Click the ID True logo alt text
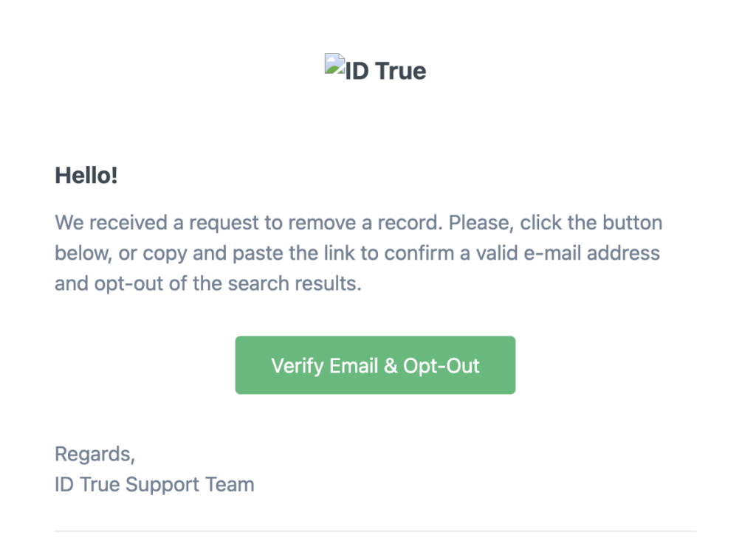The width and height of the screenshot is (756, 549). click(x=386, y=71)
